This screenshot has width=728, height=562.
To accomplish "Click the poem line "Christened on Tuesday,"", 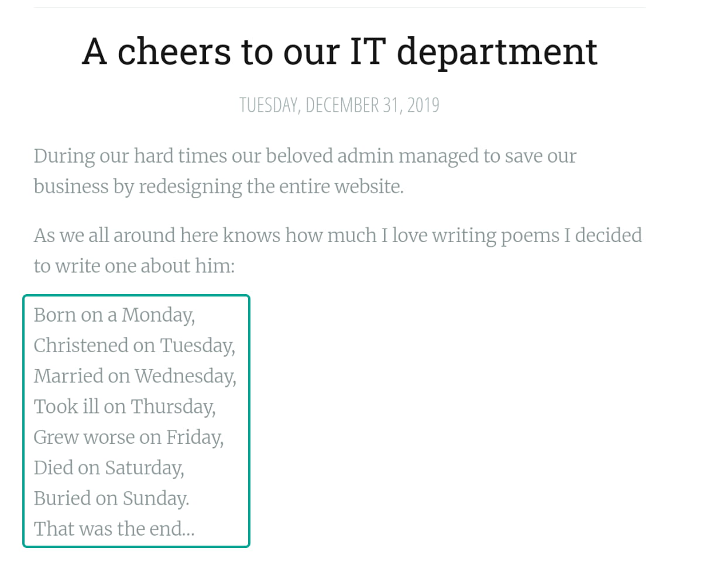I will pos(134,346).
